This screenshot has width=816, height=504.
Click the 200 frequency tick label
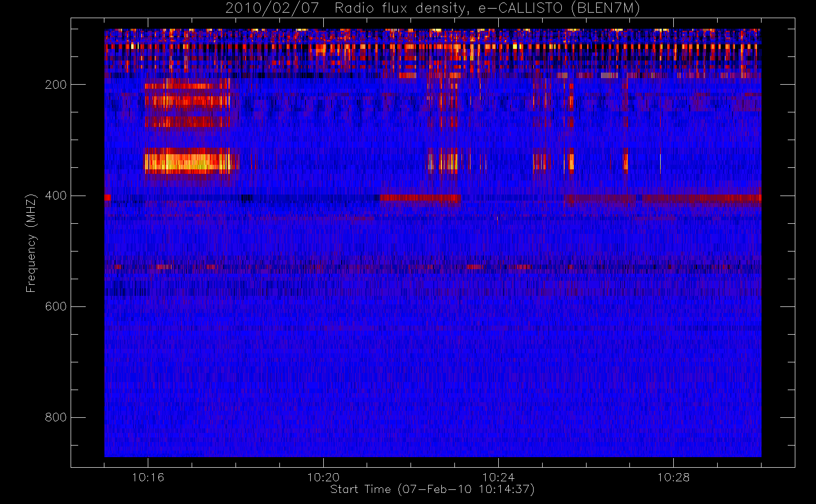click(x=55, y=85)
